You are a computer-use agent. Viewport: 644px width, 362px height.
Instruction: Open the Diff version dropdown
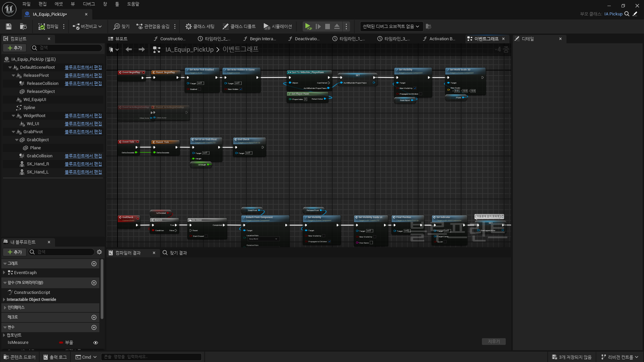click(x=88, y=27)
